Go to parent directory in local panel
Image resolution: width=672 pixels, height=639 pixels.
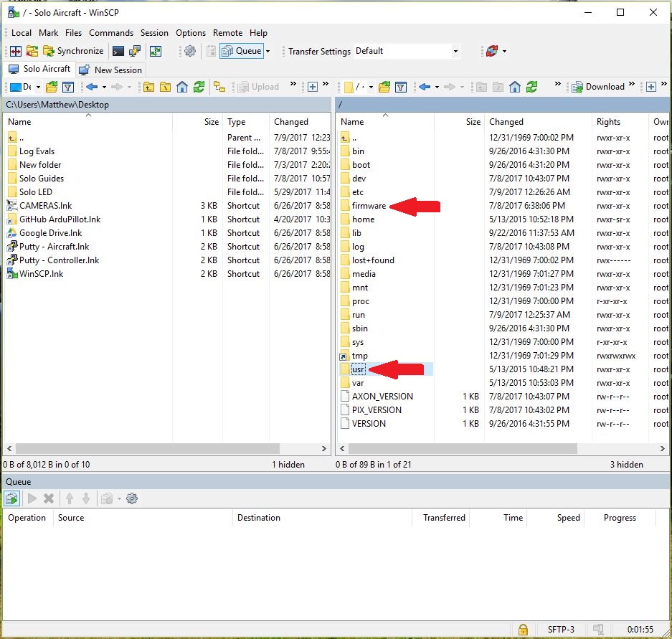(x=151, y=86)
